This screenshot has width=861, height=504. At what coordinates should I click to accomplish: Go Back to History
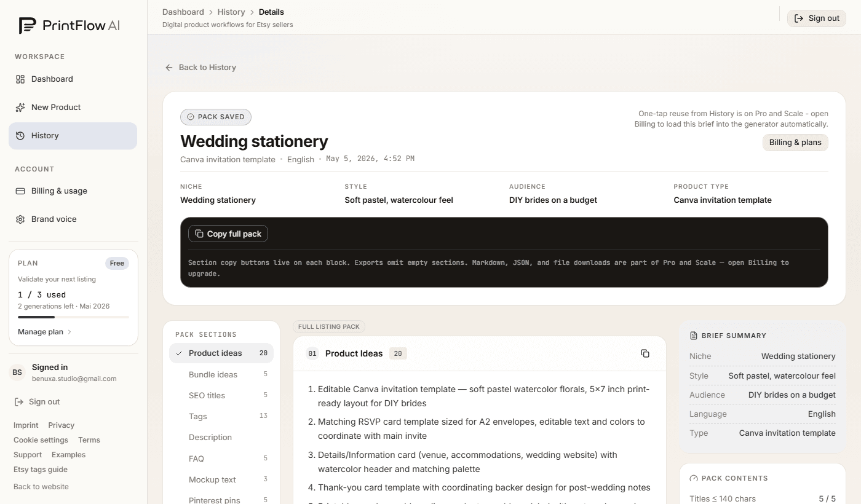[200, 68]
